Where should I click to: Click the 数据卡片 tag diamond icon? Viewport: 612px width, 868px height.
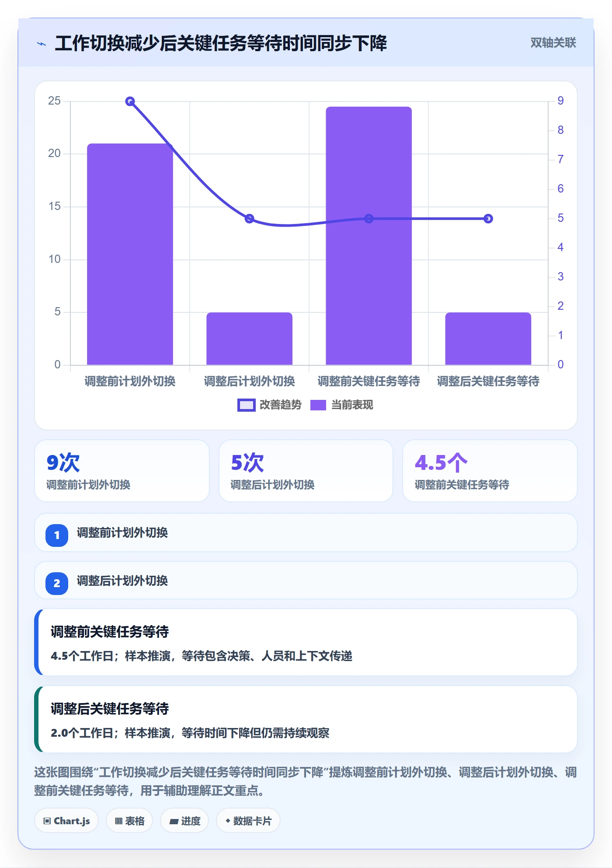(x=228, y=821)
